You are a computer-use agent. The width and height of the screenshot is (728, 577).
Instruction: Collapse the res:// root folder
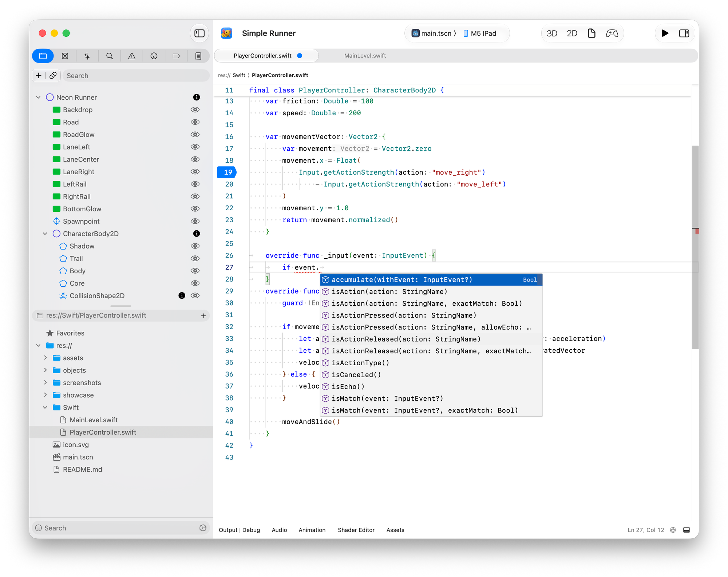coord(38,346)
